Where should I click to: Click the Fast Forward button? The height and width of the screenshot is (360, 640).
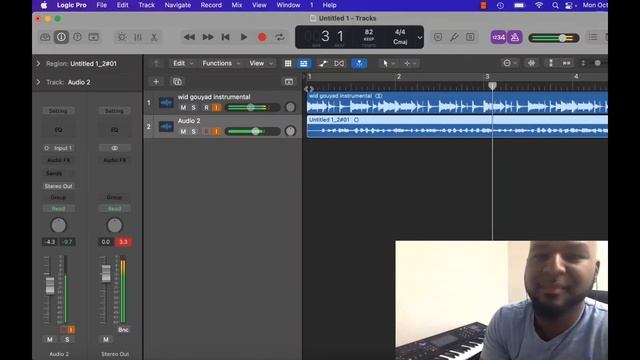click(x=208, y=37)
